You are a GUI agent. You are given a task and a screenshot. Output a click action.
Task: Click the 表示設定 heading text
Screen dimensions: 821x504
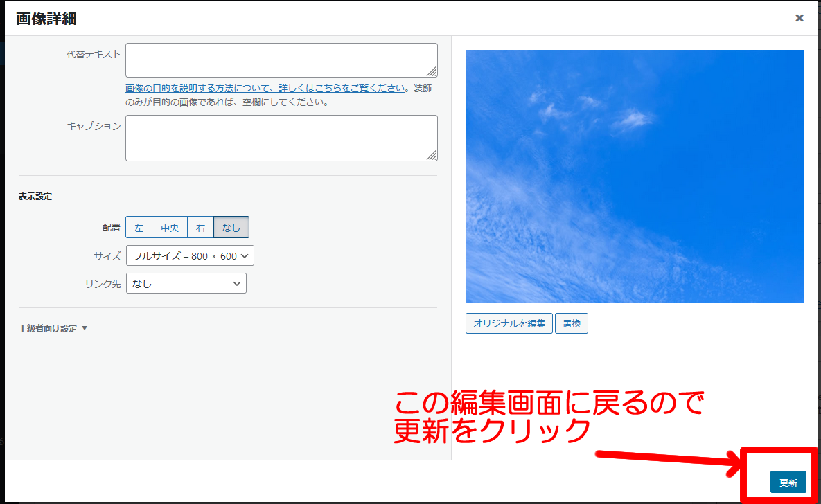[35, 197]
